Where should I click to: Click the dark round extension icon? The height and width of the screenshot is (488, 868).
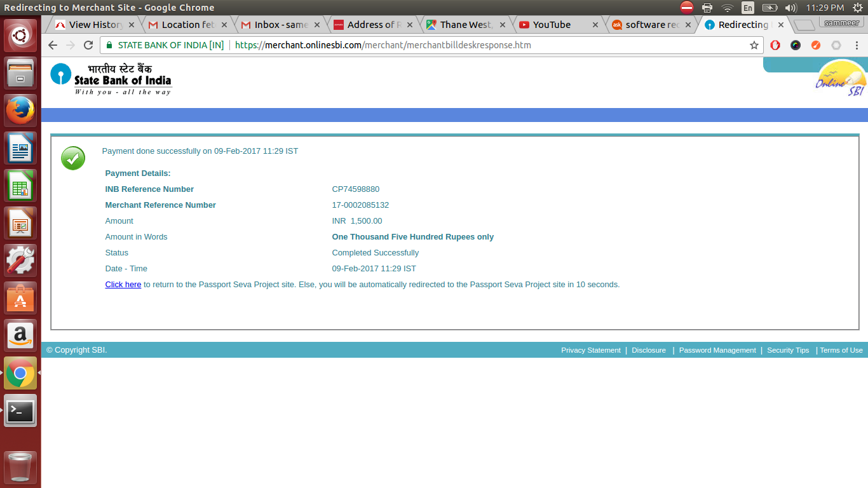click(x=796, y=45)
